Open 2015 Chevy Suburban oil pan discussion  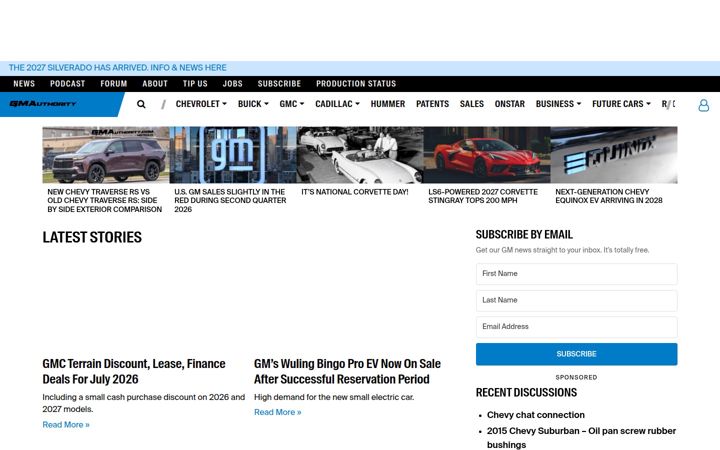point(581,438)
